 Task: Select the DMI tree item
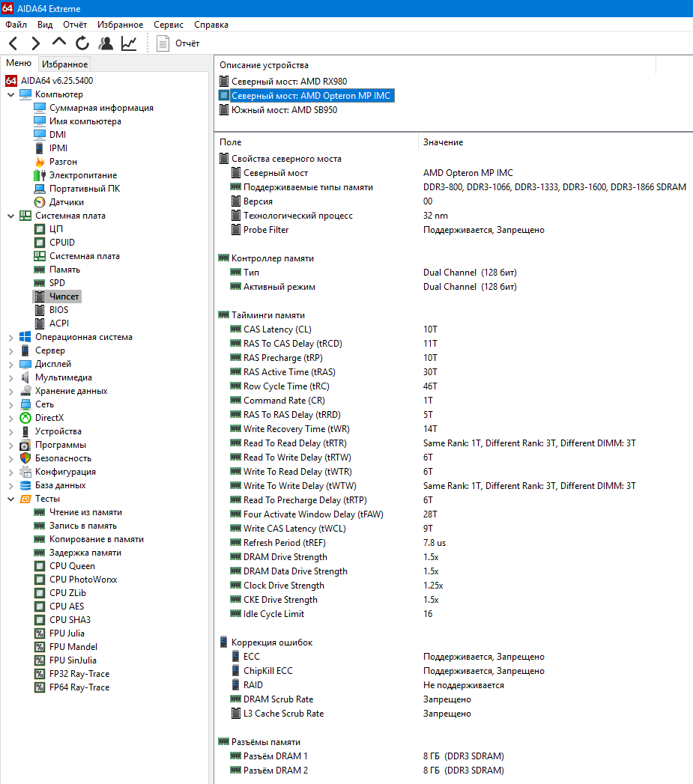[x=58, y=135]
